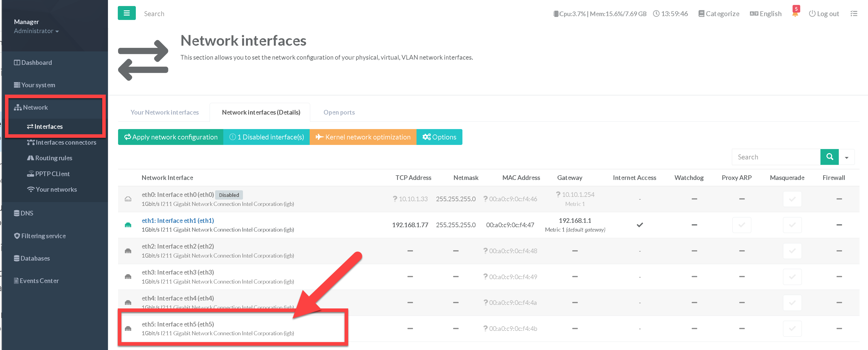The width and height of the screenshot is (868, 350).
Task: Click the task list icon at top right
Action: 854,14
